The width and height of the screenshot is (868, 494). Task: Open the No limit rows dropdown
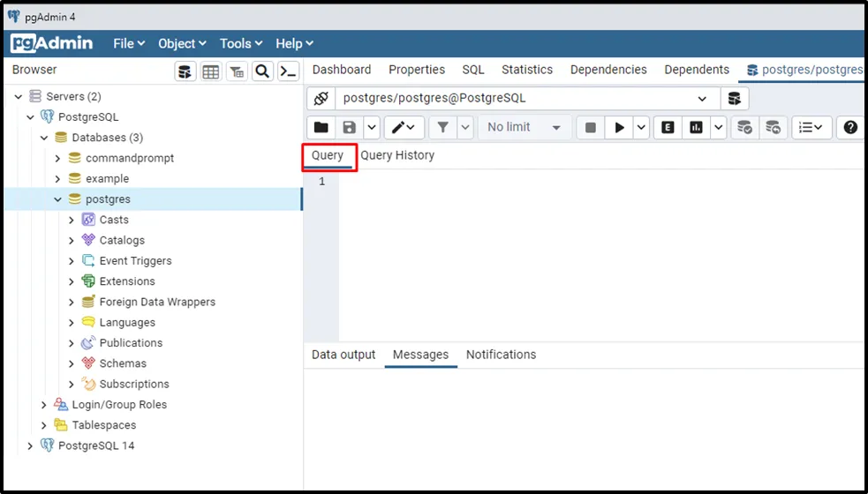tap(524, 128)
